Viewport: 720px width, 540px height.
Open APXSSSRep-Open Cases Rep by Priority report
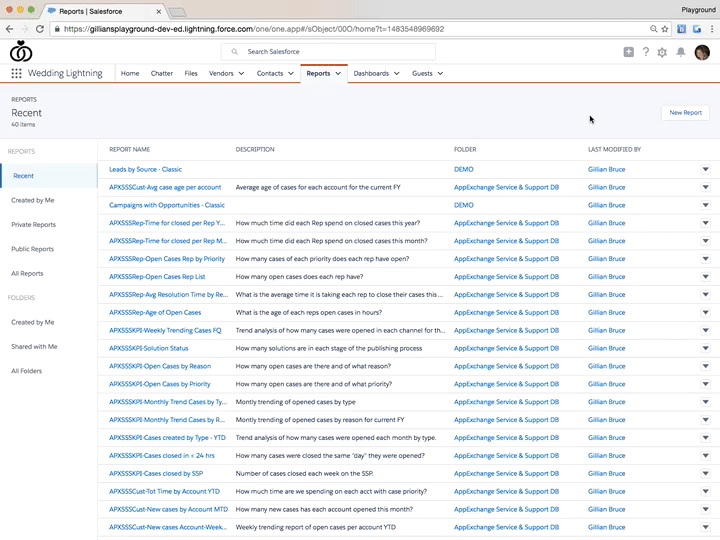tap(167, 259)
